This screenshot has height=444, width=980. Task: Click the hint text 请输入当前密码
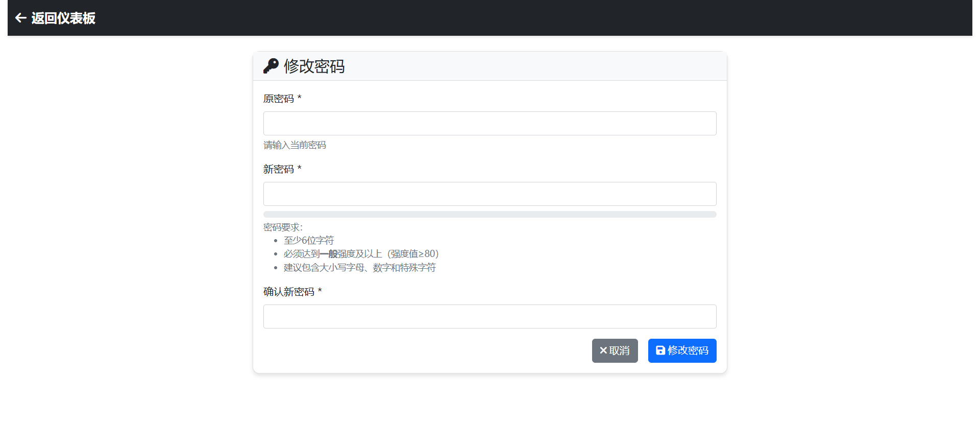coord(295,145)
